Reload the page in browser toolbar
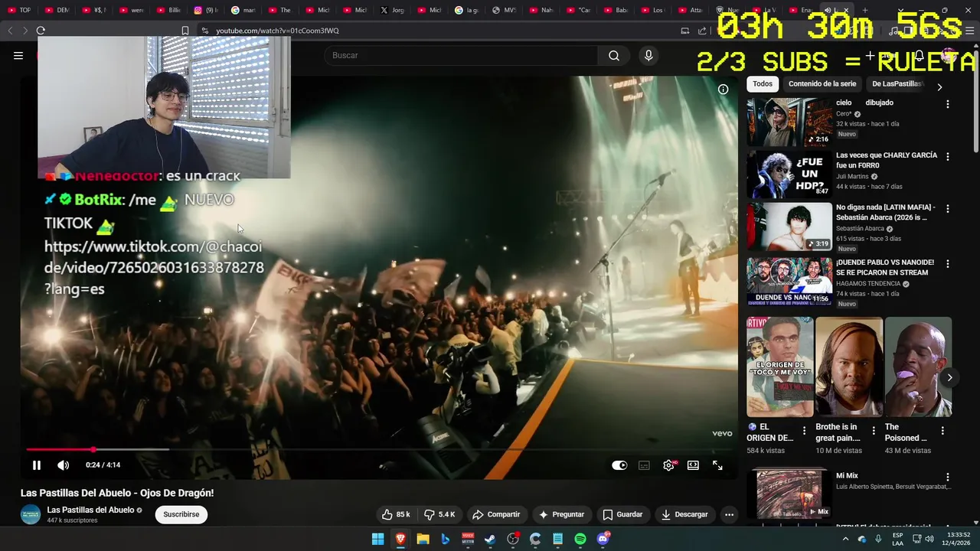Viewport: 980px width, 551px height. tap(41, 31)
